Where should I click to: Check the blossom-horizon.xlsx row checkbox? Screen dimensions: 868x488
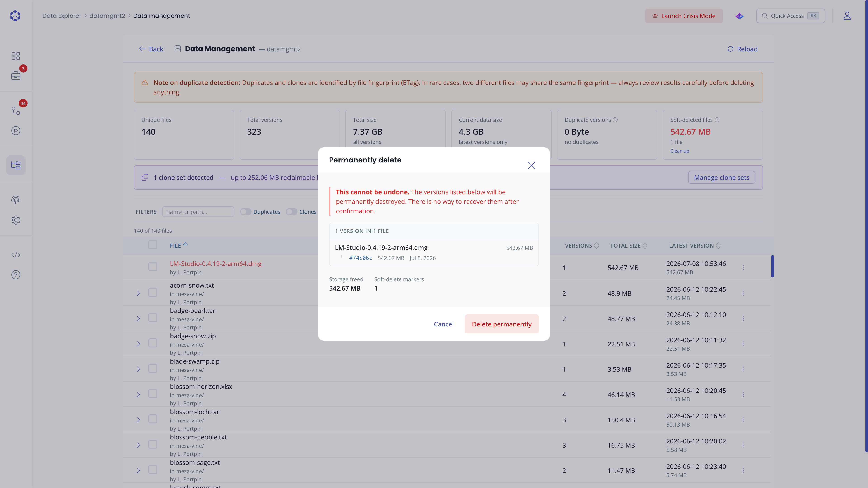(x=153, y=394)
